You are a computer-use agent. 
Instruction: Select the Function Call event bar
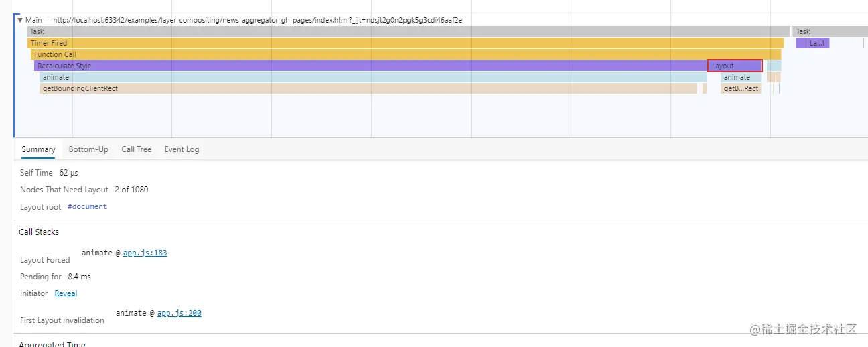406,54
